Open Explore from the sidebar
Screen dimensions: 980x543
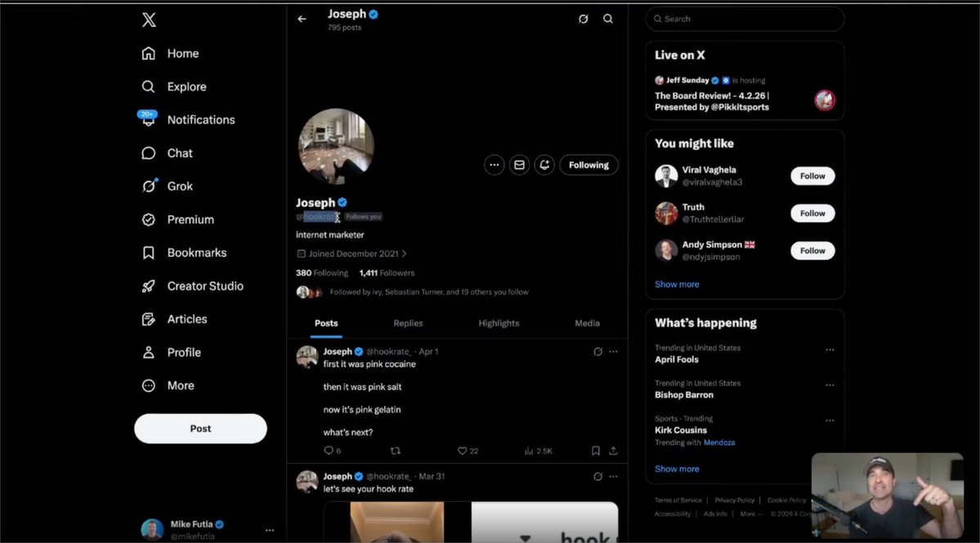tap(174, 87)
